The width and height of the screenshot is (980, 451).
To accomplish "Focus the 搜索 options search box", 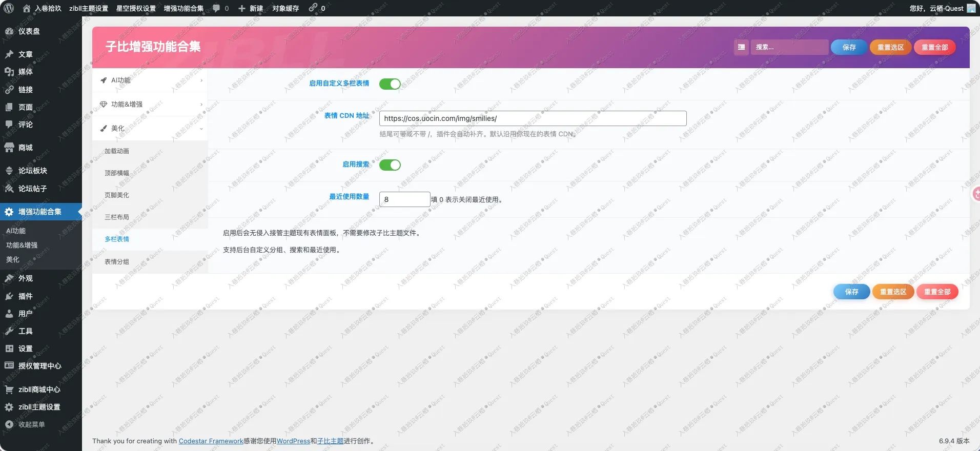I will (789, 47).
